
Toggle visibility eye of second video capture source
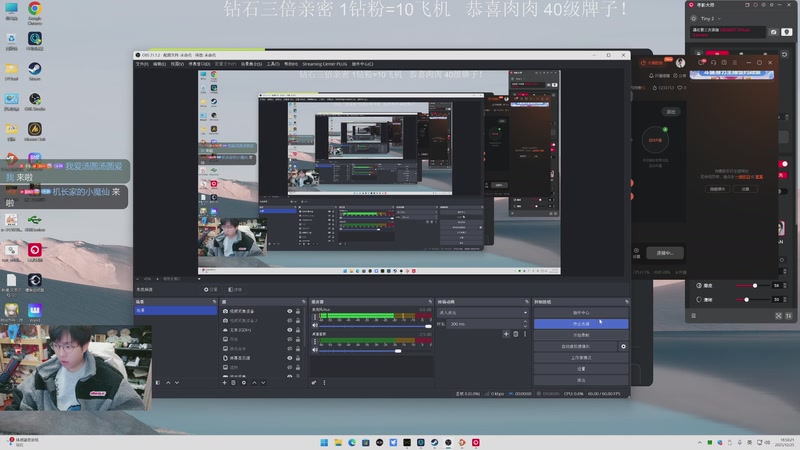(289, 320)
